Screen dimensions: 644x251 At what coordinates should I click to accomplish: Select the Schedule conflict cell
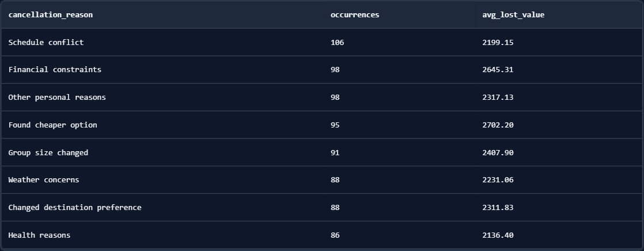pyautogui.click(x=46, y=42)
